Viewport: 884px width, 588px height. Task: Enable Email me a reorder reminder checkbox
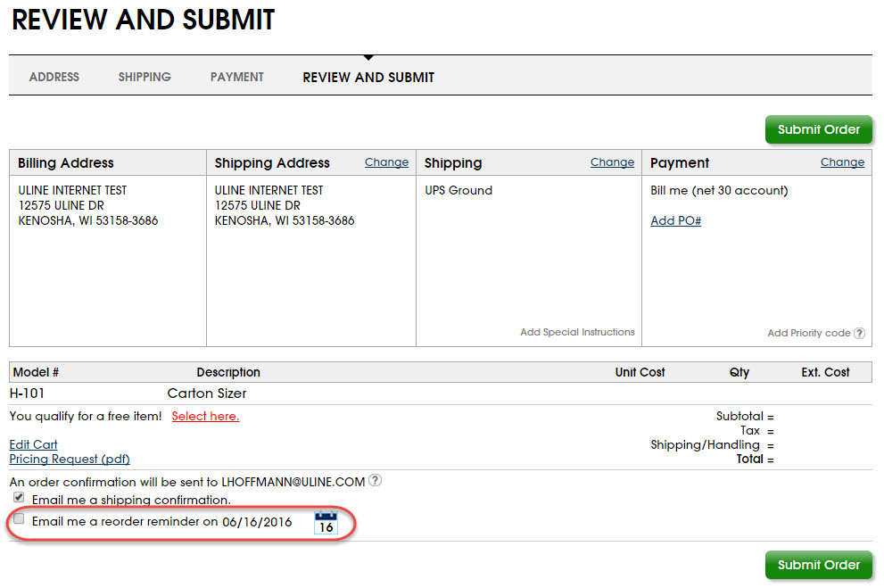19,518
